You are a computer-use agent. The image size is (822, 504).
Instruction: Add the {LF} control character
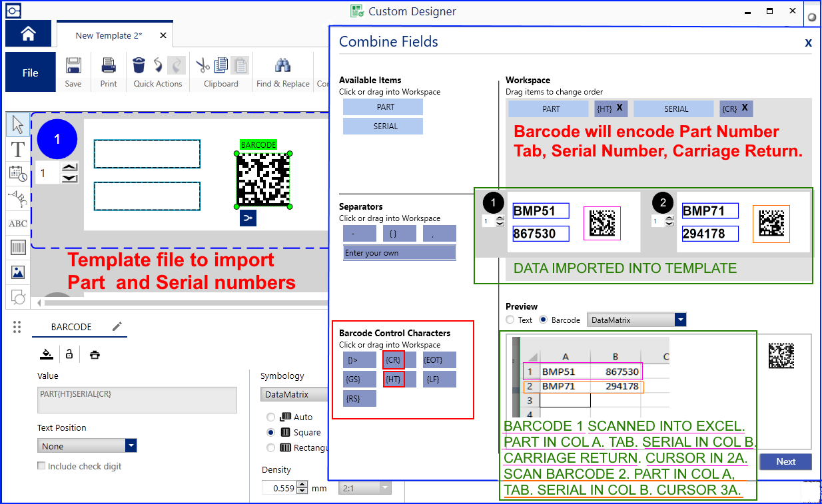[x=440, y=379]
